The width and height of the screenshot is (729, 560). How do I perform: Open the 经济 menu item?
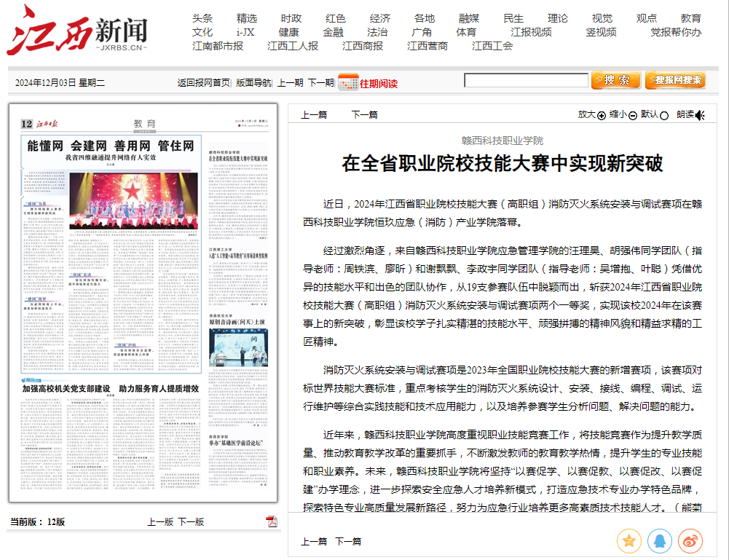(x=379, y=18)
